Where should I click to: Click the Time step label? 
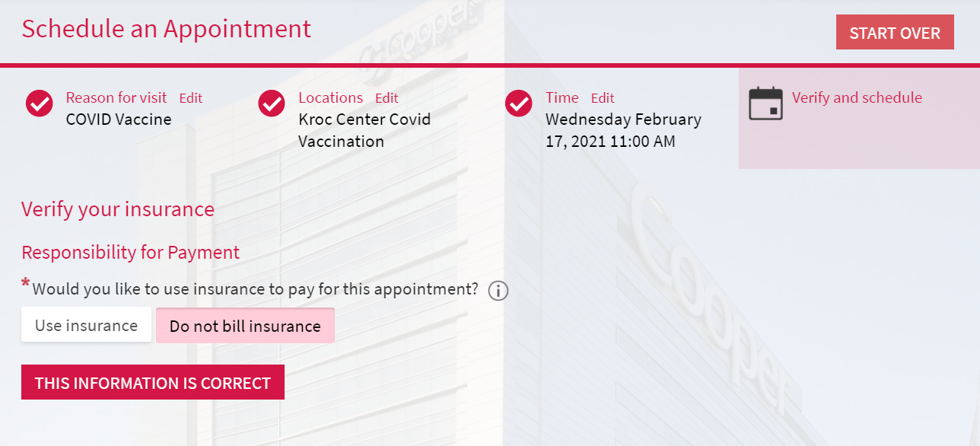point(562,97)
